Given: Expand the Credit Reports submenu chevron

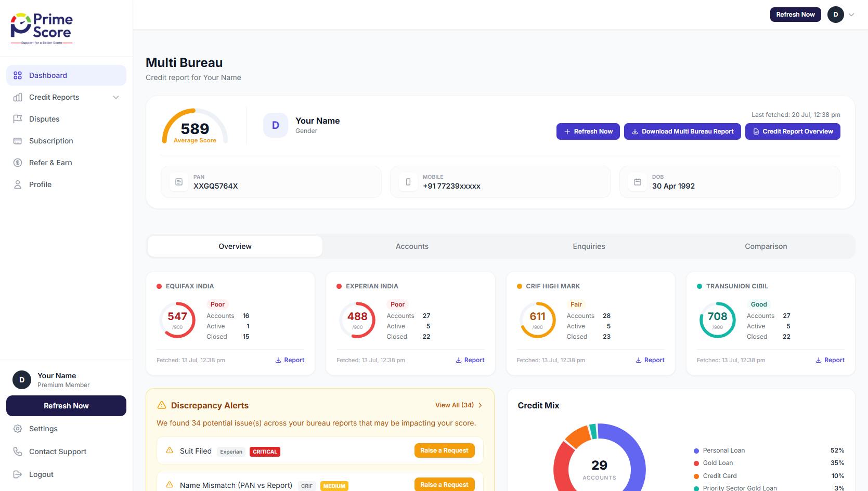Looking at the screenshot, I should pyautogui.click(x=116, y=97).
